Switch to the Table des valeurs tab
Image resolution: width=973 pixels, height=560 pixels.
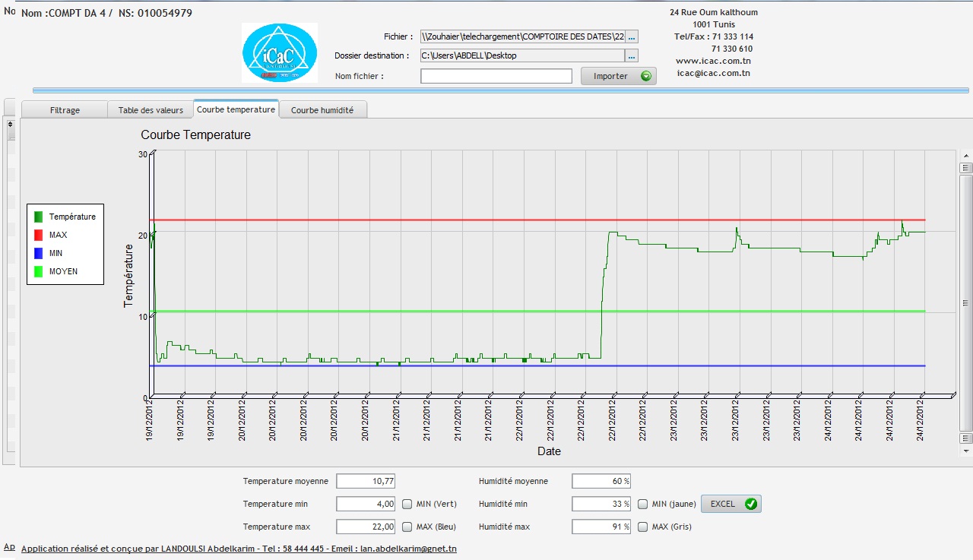pos(151,110)
